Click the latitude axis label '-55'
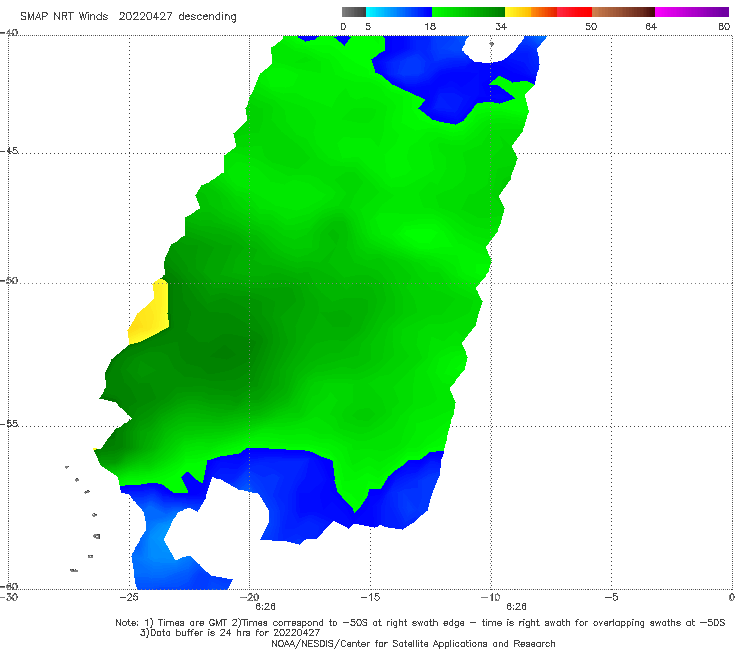The width and height of the screenshot is (740, 650). click(9, 424)
